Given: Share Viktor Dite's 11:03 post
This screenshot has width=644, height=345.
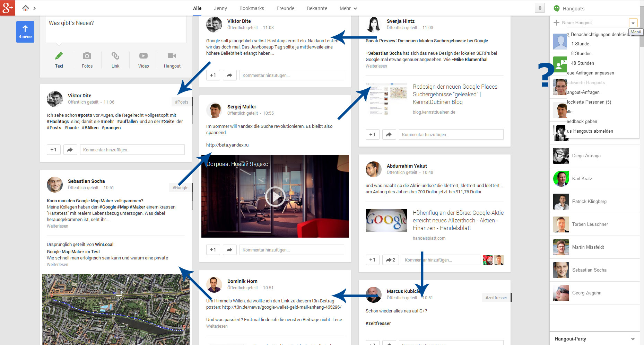Looking at the screenshot, I should click(229, 75).
